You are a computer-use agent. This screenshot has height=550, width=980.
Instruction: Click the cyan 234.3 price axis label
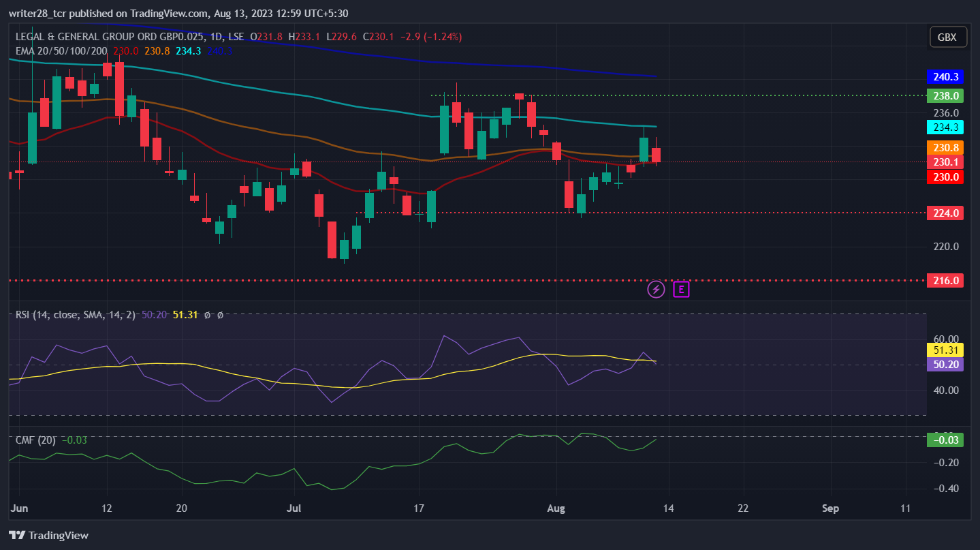coord(945,127)
